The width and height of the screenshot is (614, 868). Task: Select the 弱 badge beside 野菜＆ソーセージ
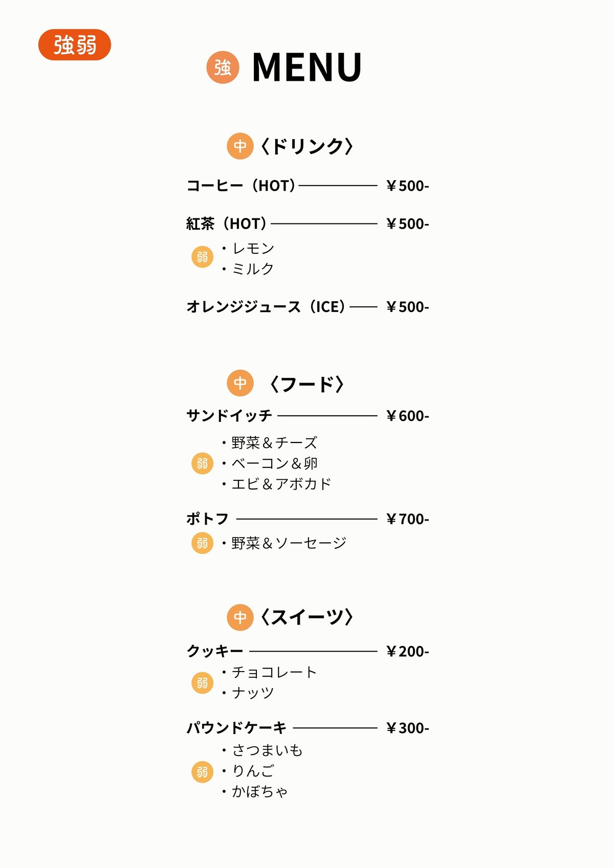pos(203,543)
